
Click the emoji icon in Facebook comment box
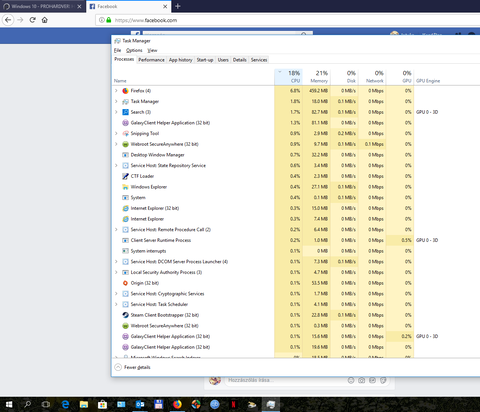point(351,380)
